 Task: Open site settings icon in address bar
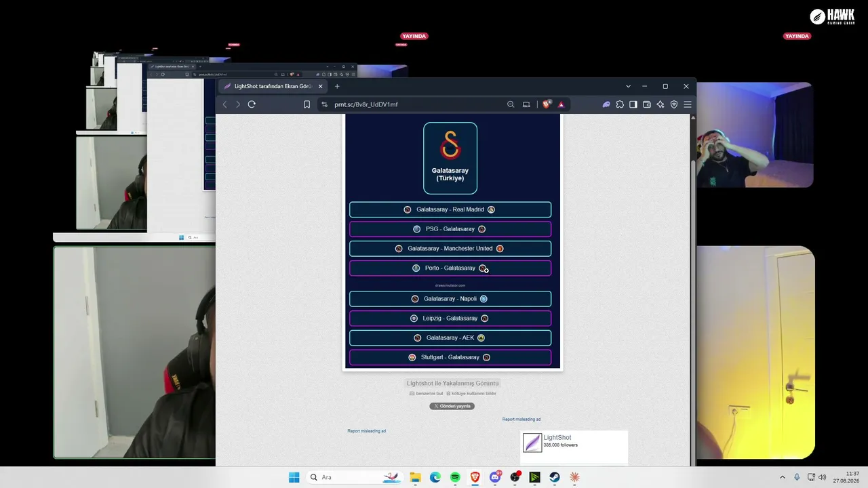[x=324, y=104]
